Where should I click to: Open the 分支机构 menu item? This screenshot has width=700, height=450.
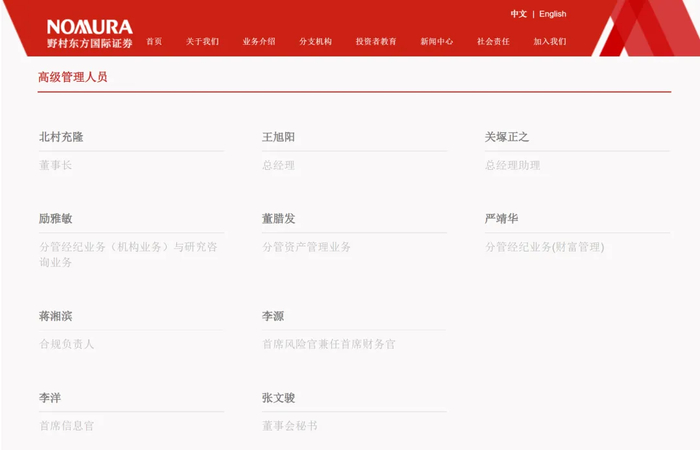click(x=316, y=42)
